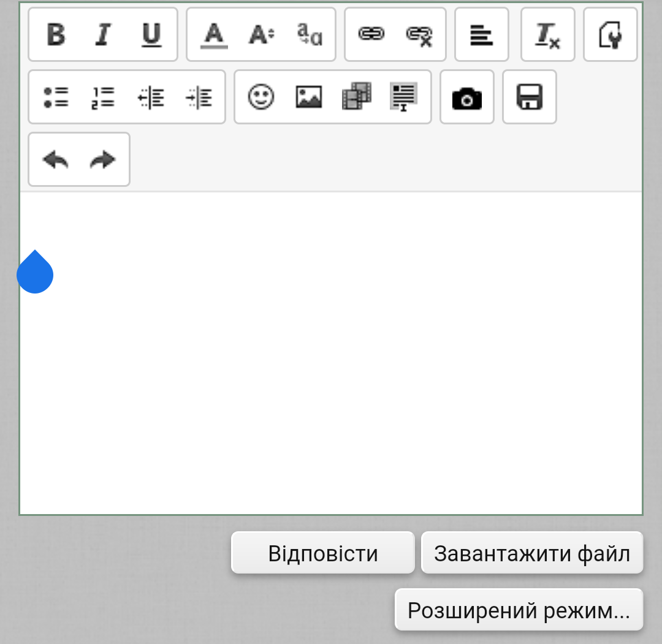Undo the last edit
The height and width of the screenshot is (644, 662).
tap(55, 159)
